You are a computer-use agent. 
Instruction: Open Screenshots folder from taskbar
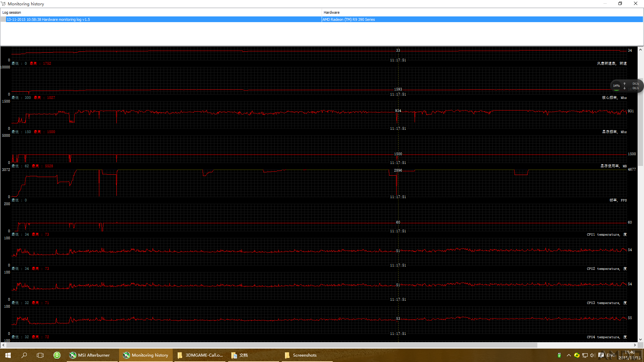(x=307, y=355)
